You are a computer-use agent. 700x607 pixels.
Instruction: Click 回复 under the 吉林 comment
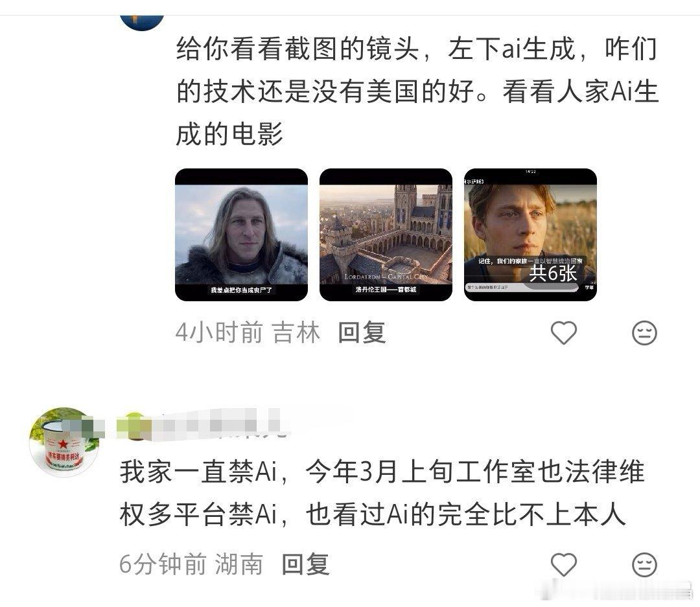click(x=362, y=332)
